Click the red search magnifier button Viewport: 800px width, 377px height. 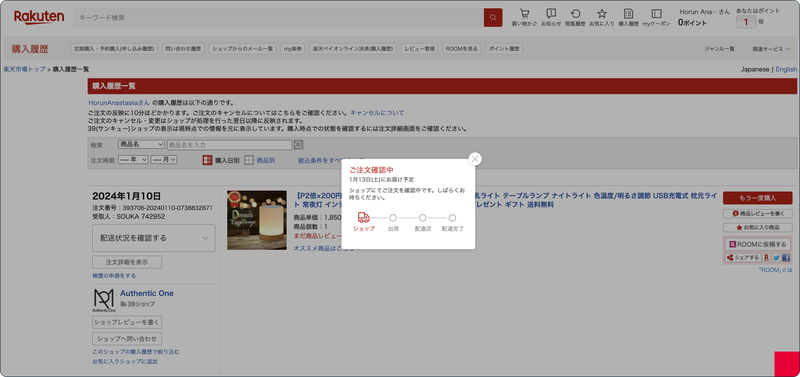pos(493,17)
